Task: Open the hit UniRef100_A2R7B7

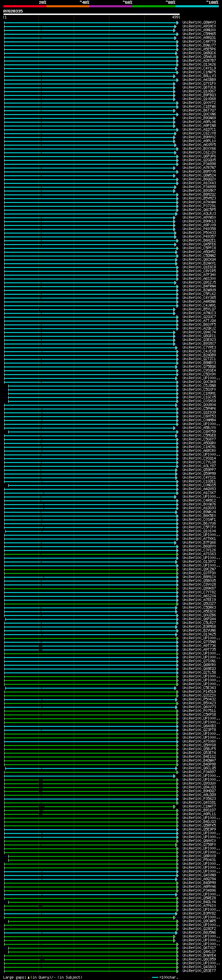Action: click(199, 60)
